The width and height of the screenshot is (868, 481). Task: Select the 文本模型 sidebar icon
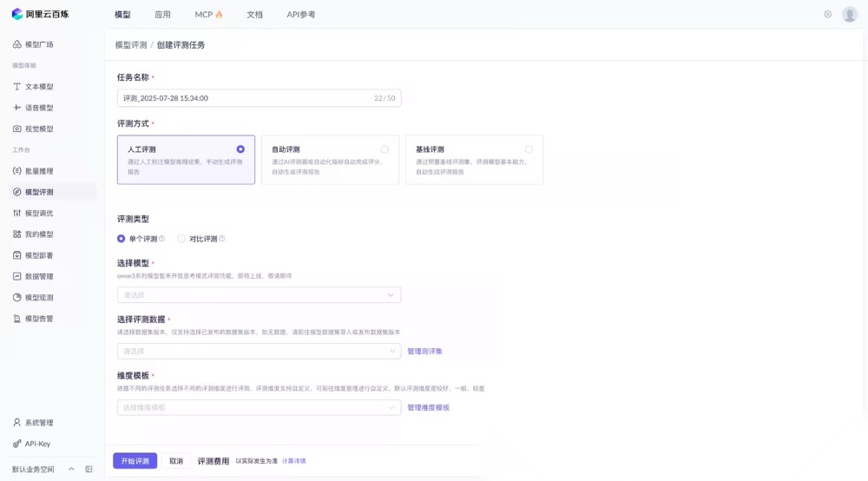point(17,86)
